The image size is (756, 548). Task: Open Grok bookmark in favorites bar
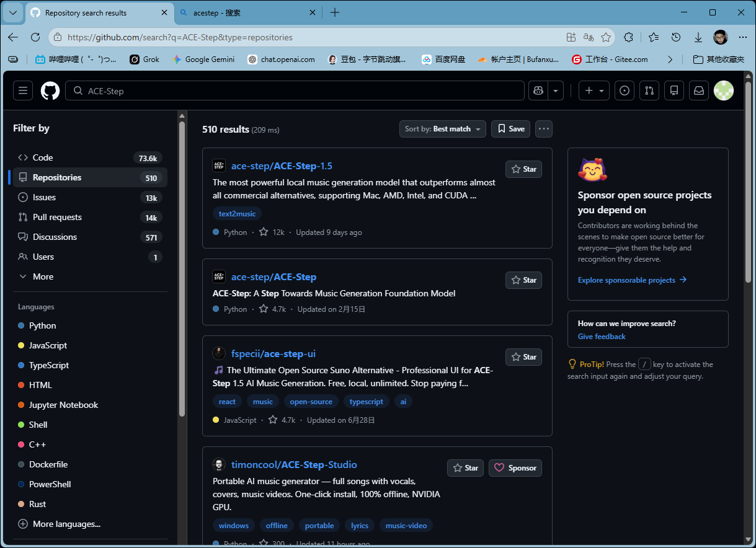click(145, 60)
